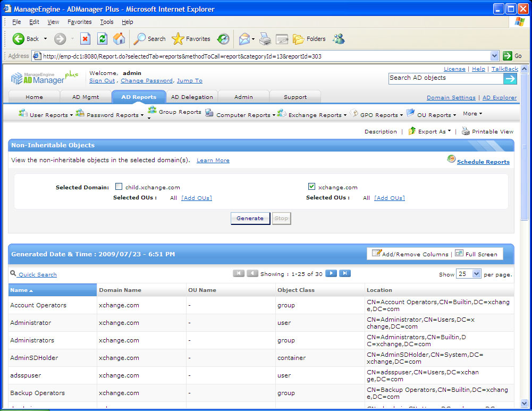Image resolution: width=532 pixels, height=411 pixels.
Task: Open the Show per page combo box
Action: click(x=469, y=273)
